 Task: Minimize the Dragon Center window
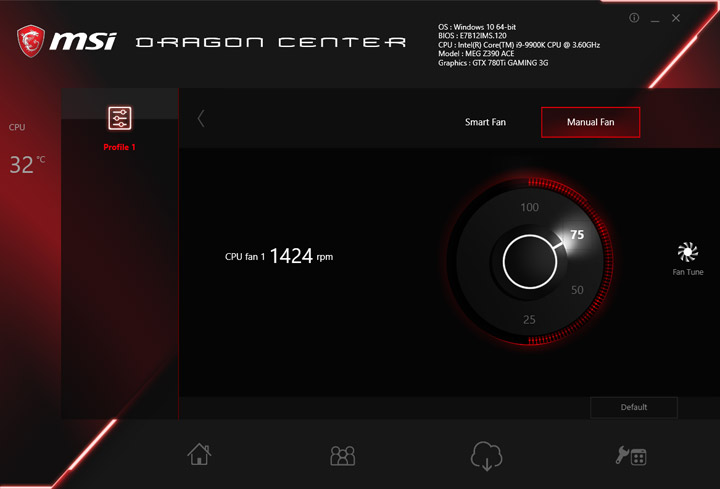[655, 19]
